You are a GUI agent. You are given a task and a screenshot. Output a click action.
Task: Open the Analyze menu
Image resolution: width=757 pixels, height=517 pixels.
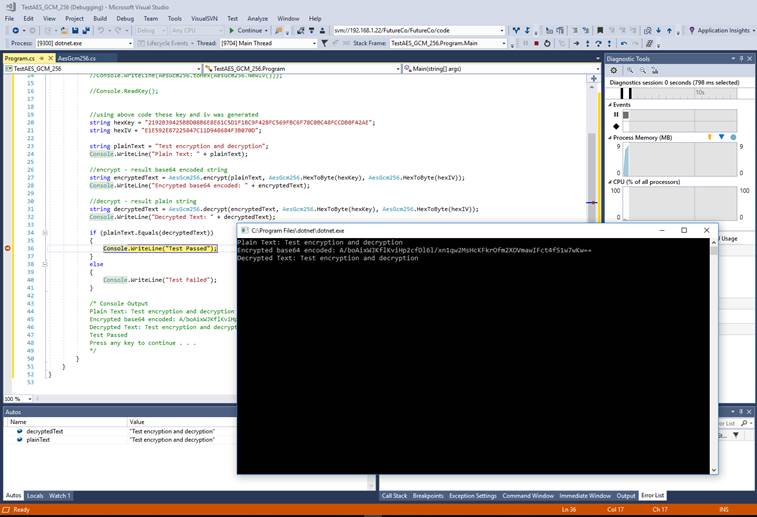(257, 18)
